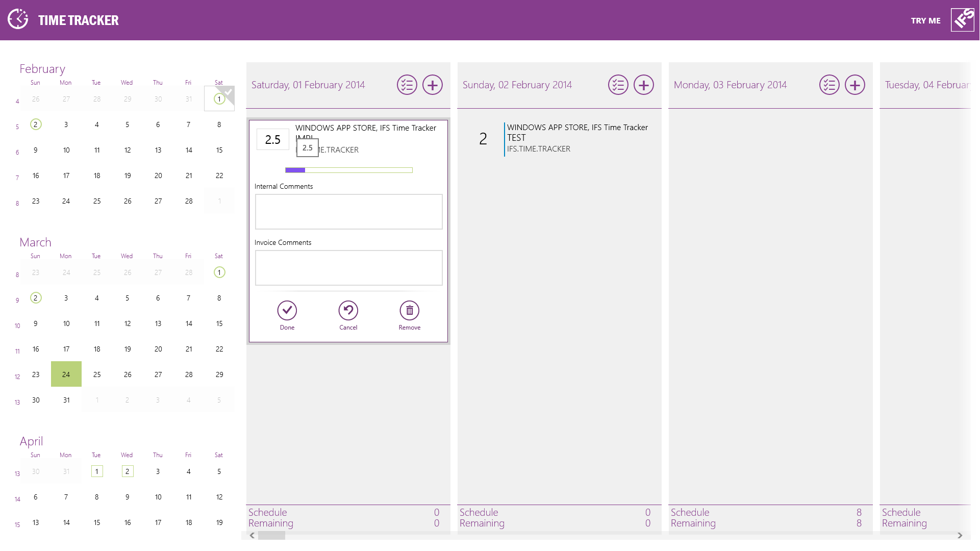The height and width of the screenshot is (551, 980).
Task: Add time entry for Monday 03 February
Action: click(x=855, y=85)
